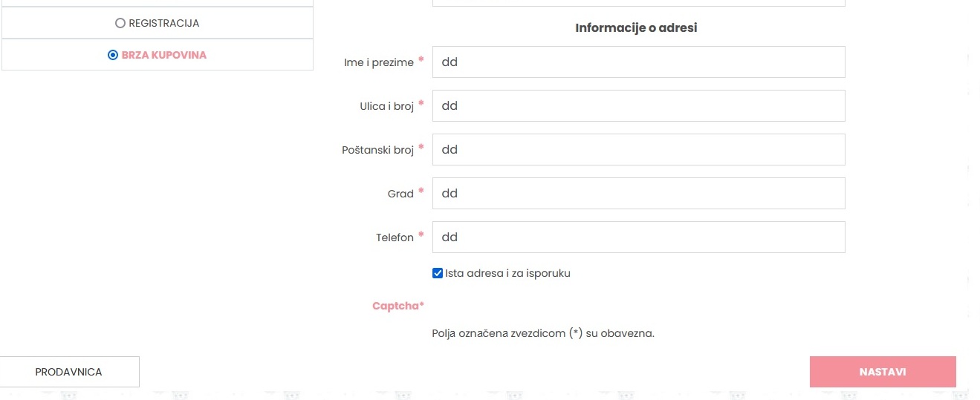
Task: Select the Telefon input box
Action: click(x=638, y=237)
